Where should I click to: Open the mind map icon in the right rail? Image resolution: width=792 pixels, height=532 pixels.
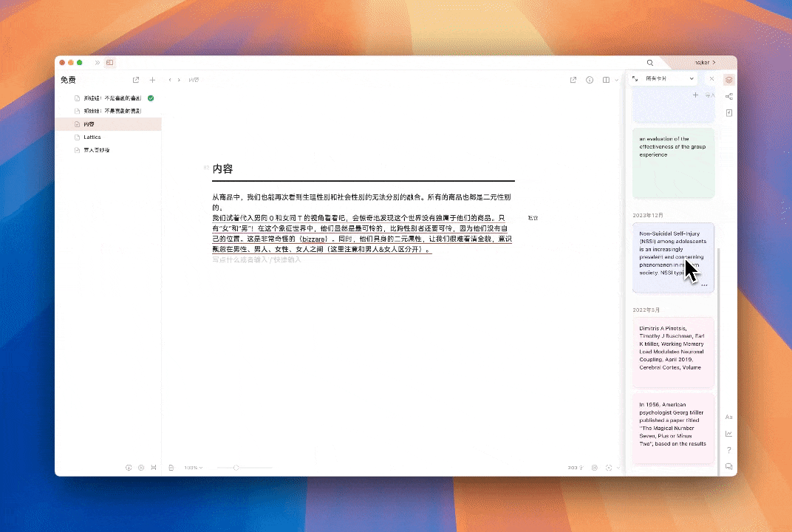coord(729,97)
